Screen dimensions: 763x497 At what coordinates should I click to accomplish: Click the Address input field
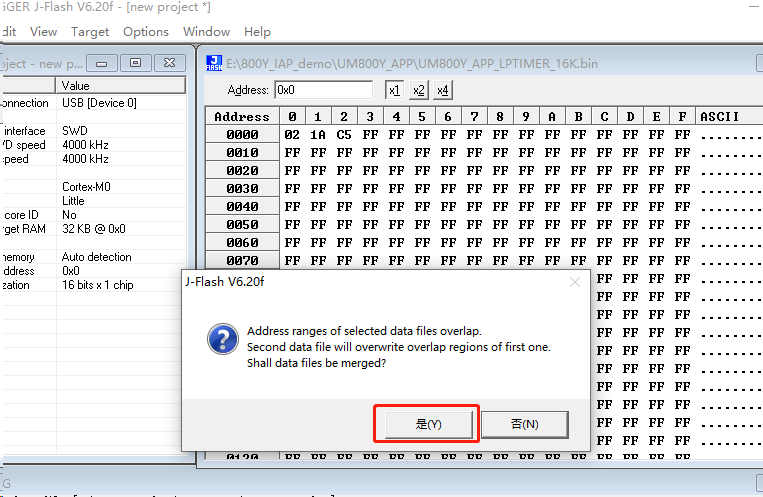click(x=323, y=90)
